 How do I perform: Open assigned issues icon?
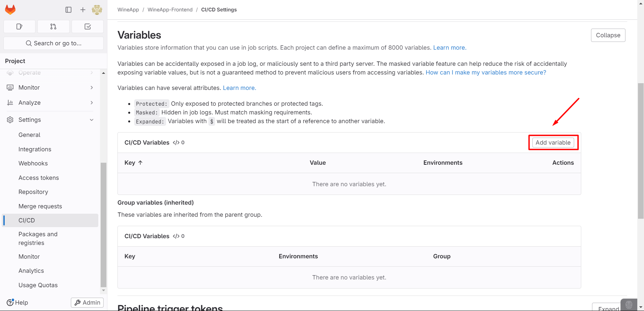coord(19,27)
